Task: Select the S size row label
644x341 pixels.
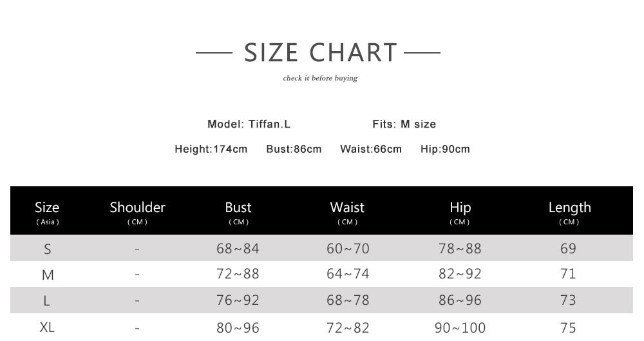Action: coord(47,249)
